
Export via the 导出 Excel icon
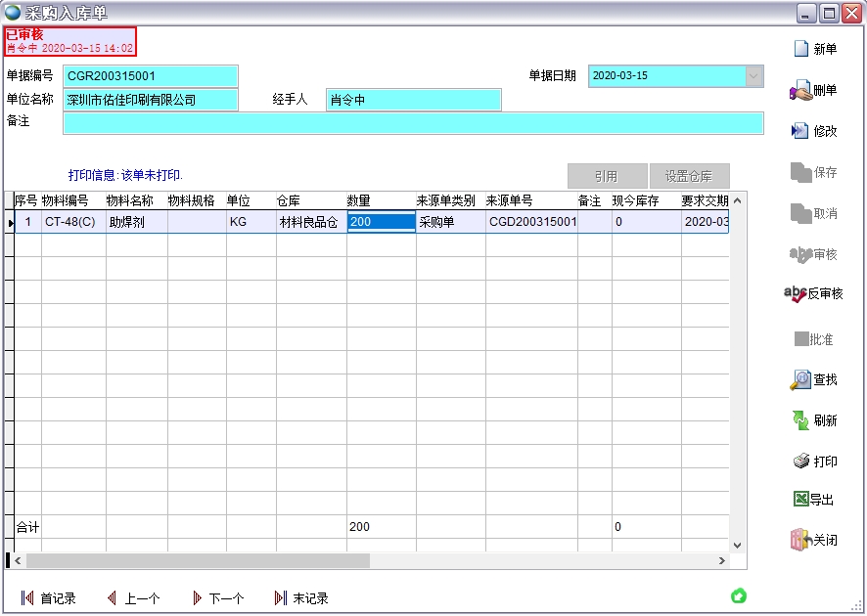pyautogui.click(x=800, y=500)
